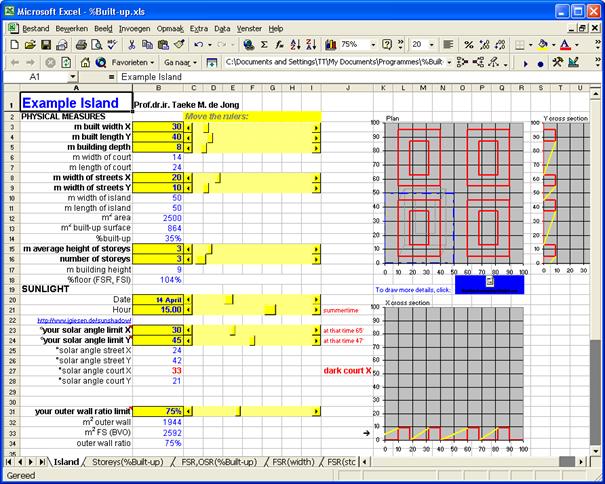Screen dimensions: 605x484
Task: Click the Undo arrow icon
Action: coord(199,45)
